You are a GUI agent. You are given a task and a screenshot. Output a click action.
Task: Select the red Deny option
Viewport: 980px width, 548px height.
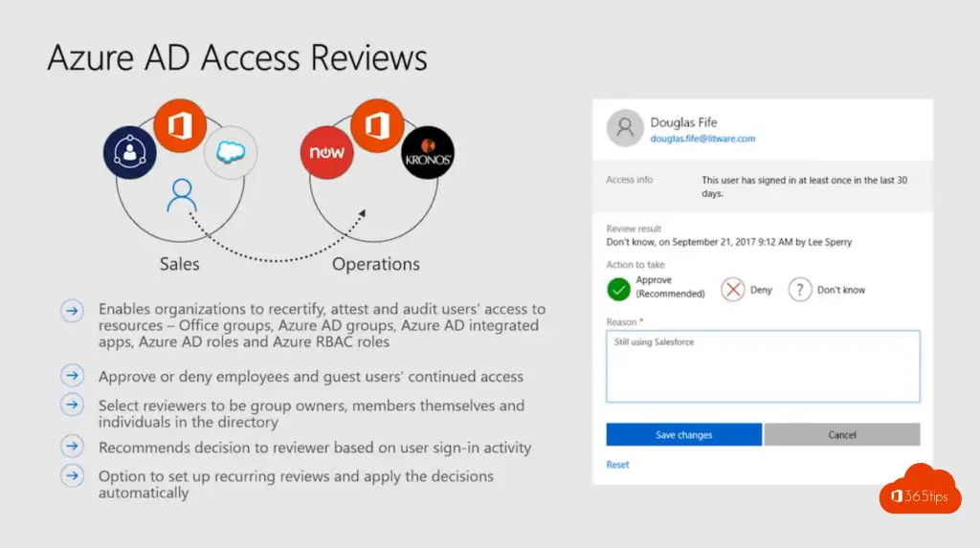tap(733, 289)
